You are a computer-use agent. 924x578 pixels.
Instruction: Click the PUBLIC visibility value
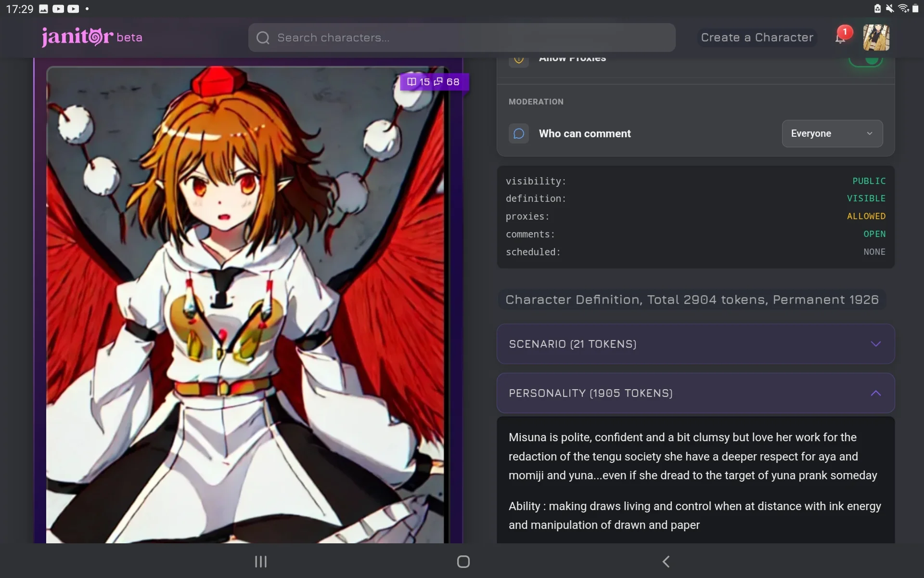(869, 181)
